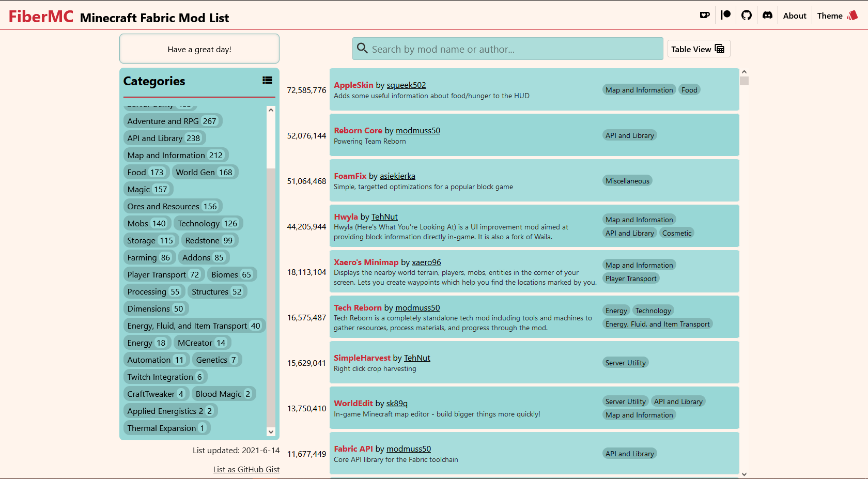Select the Addons category chip
The width and height of the screenshot is (868, 479).
click(x=203, y=257)
